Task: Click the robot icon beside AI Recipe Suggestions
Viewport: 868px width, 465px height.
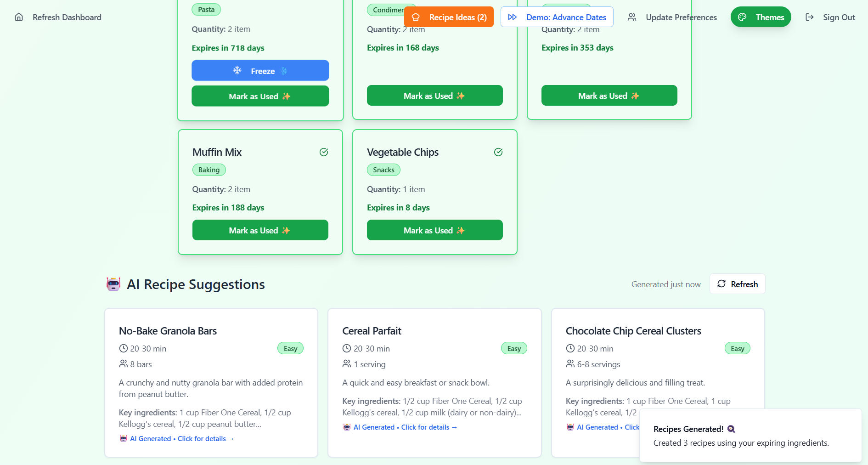Action: pyautogui.click(x=113, y=284)
